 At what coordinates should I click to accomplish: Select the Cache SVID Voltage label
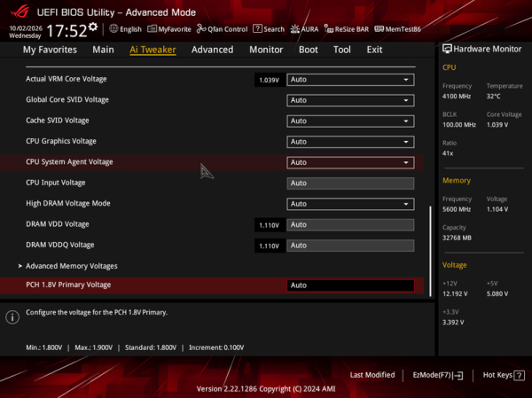pos(58,121)
